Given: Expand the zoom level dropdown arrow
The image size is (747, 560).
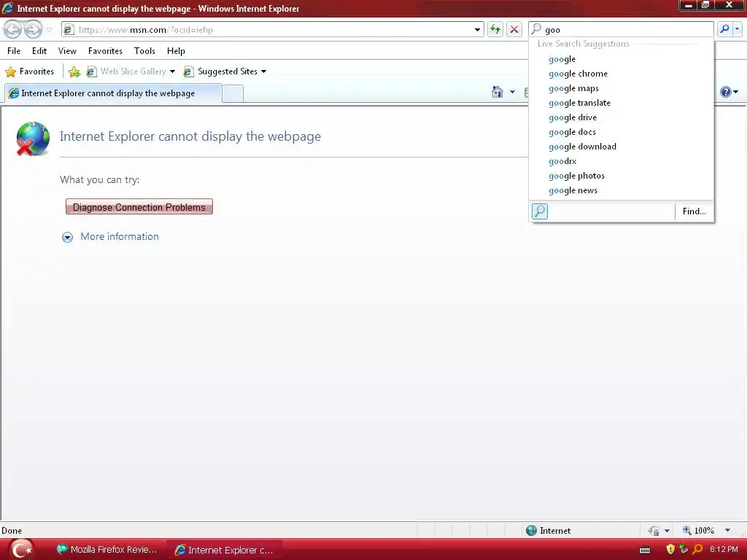Looking at the screenshot, I should coord(727,531).
